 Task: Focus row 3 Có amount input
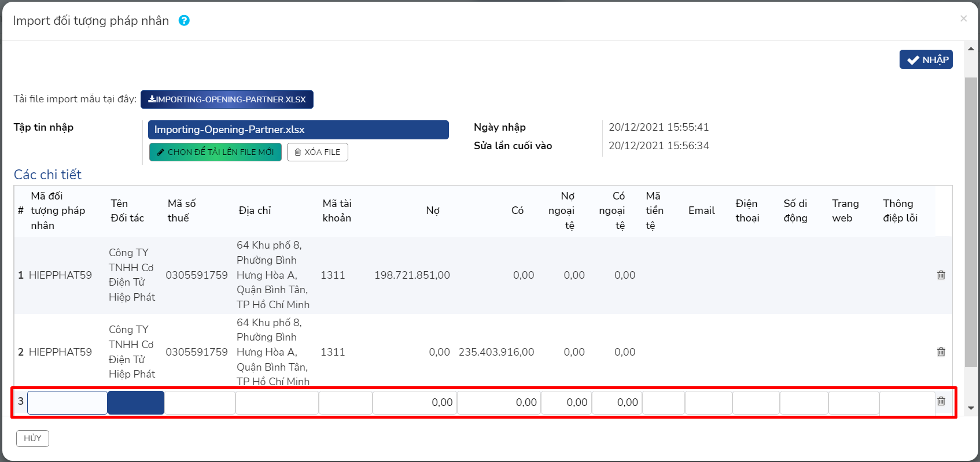[499, 402]
